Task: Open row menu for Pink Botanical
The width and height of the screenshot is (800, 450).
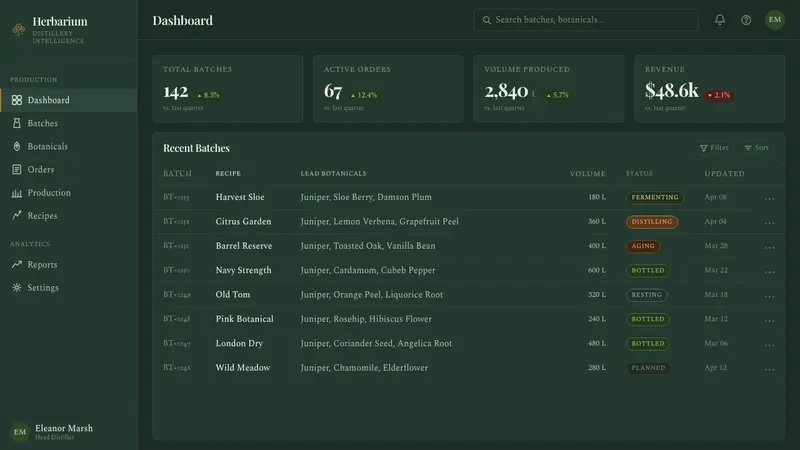Action: click(769, 320)
